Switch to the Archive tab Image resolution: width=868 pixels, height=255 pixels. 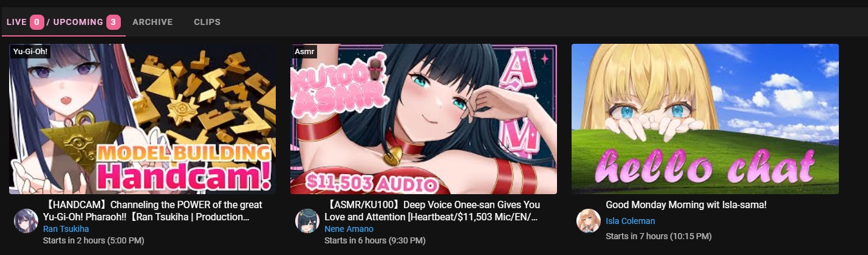click(152, 22)
